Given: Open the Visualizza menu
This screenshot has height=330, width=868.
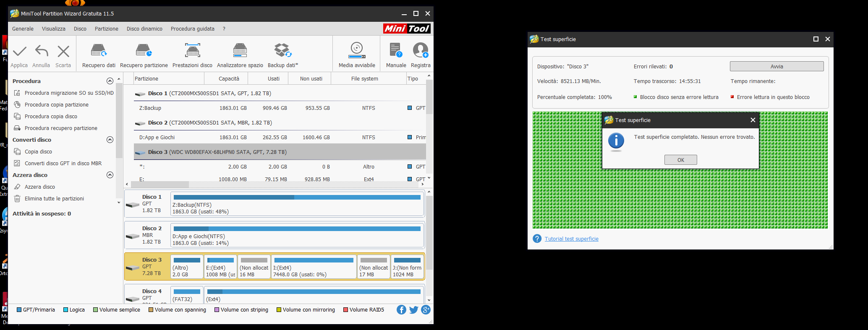Looking at the screenshot, I should click(54, 29).
